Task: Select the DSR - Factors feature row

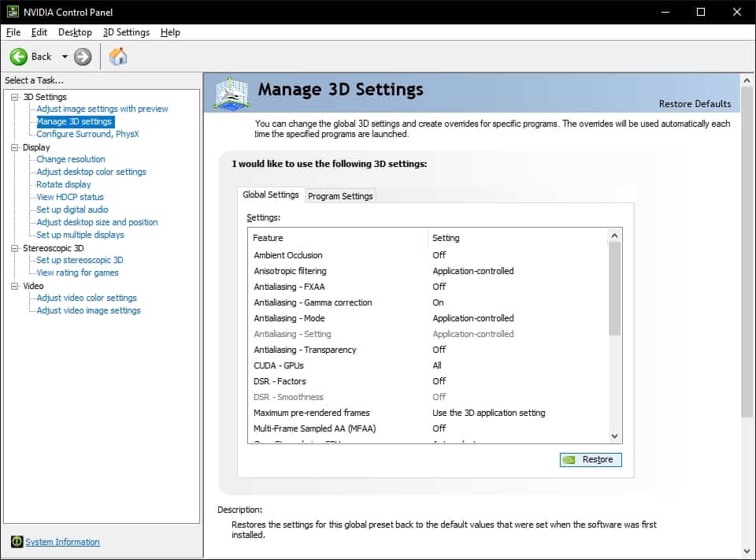Action: click(x=428, y=381)
